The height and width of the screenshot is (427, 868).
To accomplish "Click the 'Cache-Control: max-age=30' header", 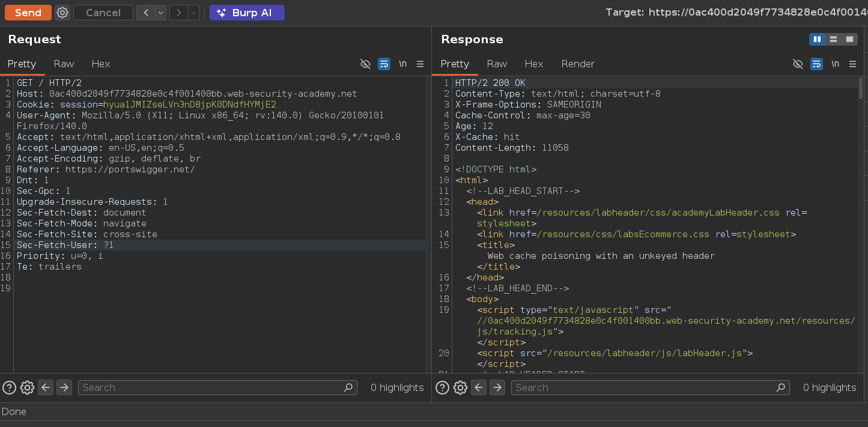I will pyautogui.click(x=523, y=115).
